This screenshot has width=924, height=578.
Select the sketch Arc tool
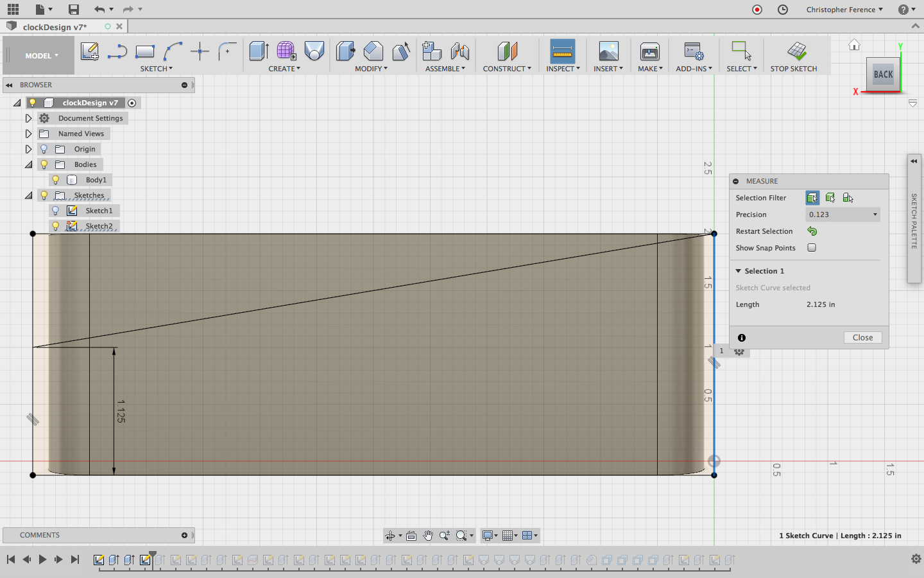coord(173,51)
